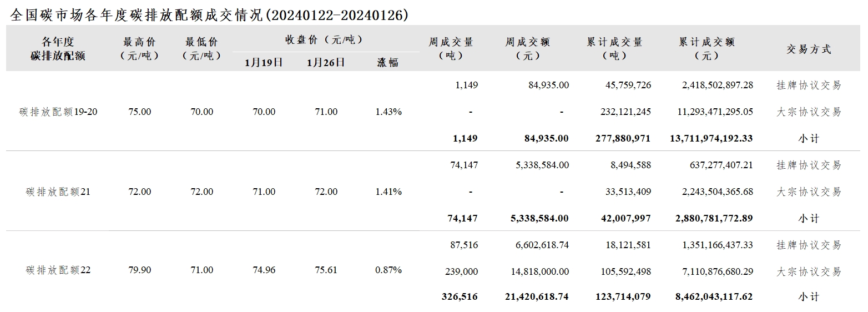The height and width of the screenshot is (312, 868).
Task: Click weekly amount 14,818,000.00 cell
Action: 537,271
